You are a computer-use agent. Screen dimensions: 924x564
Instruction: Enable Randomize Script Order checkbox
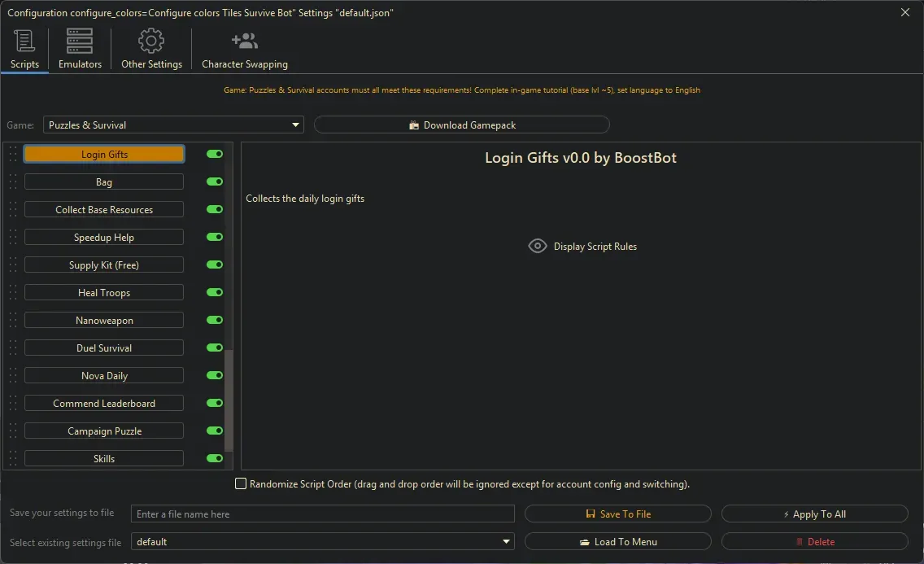pos(241,483)
